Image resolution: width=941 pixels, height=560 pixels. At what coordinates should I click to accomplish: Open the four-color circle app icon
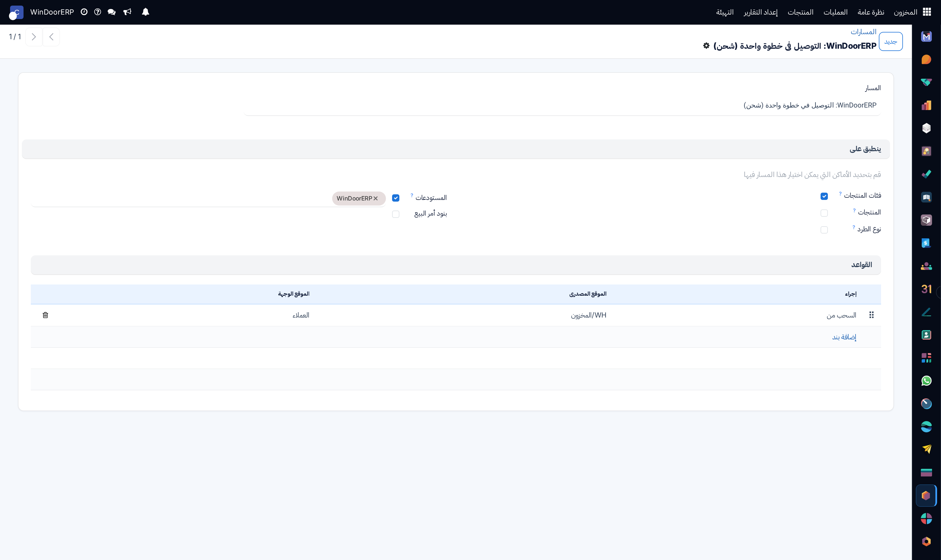(x=926, y=519)
